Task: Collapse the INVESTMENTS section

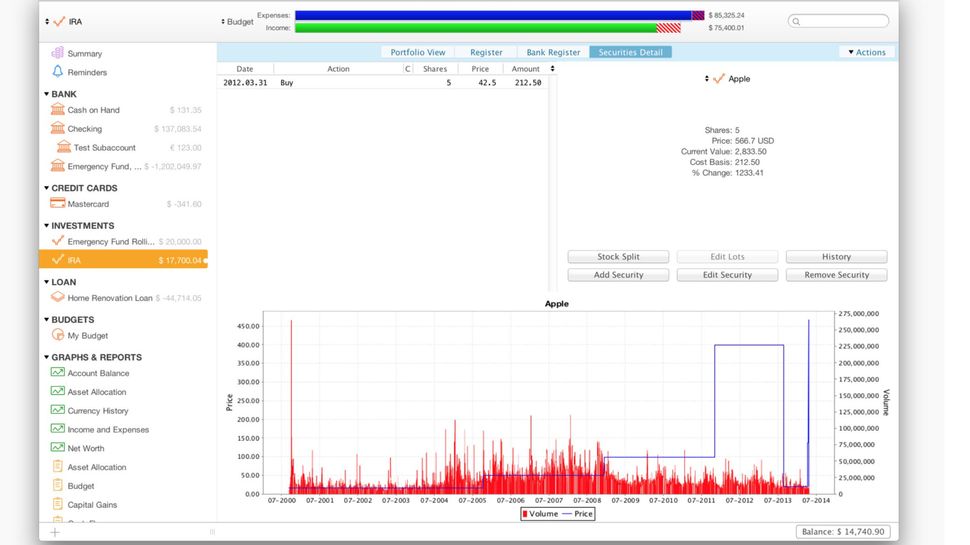Action: 46,226
